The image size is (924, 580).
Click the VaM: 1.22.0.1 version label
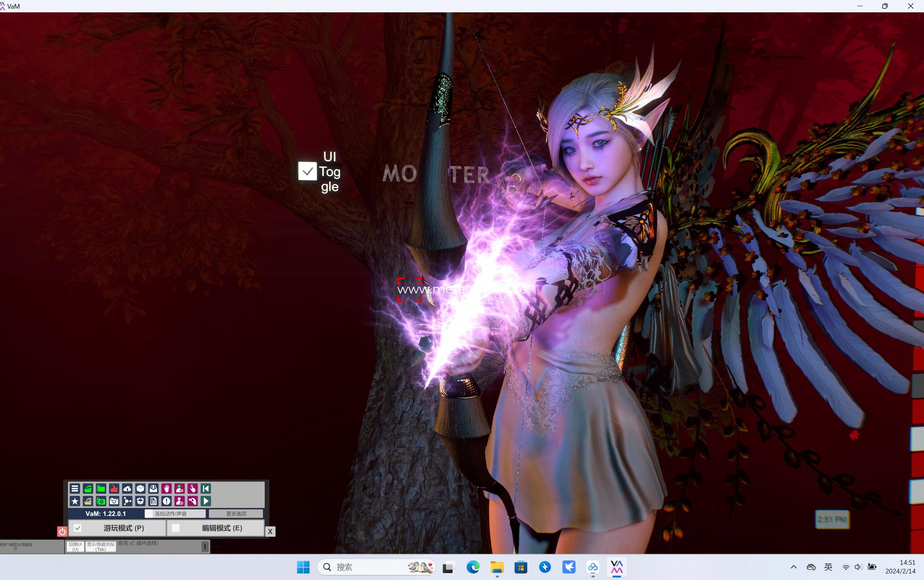tap(106, 514)
